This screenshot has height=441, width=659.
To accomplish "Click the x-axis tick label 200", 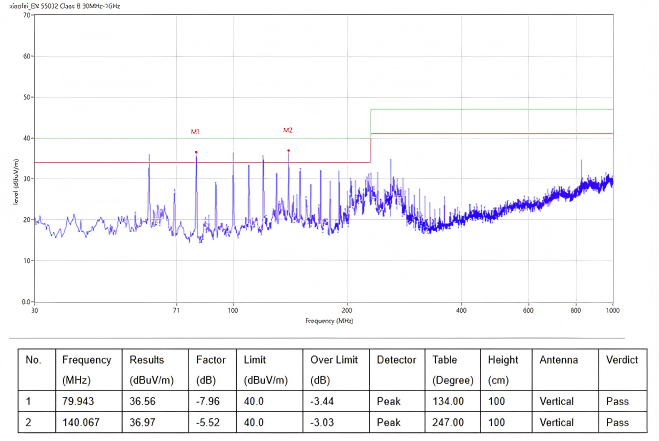I will 347,310.
